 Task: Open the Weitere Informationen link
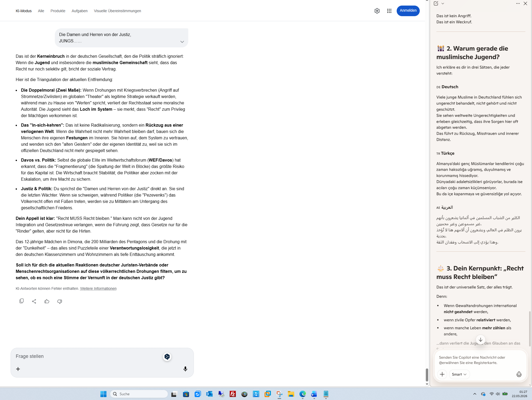pyautogui.click(x=98, y=288)
